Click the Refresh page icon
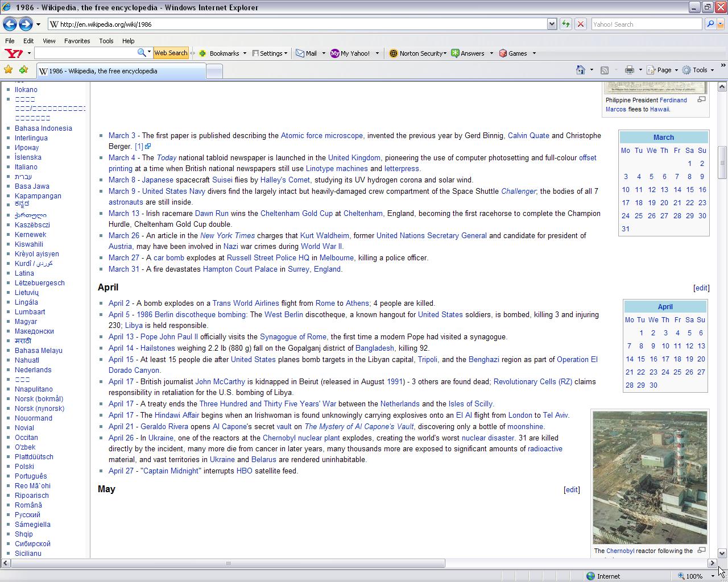Screen dimensions: 728x582 click(x=565, y=24)
